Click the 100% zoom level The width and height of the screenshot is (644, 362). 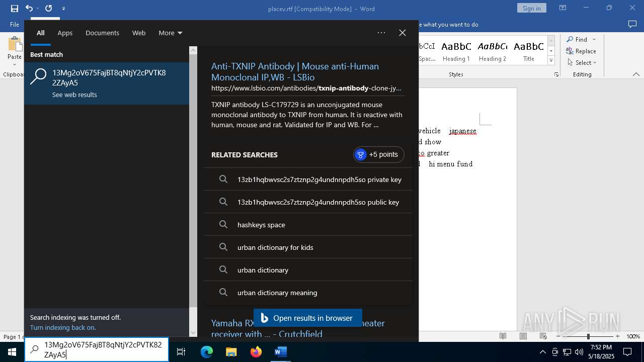point(633,336)
